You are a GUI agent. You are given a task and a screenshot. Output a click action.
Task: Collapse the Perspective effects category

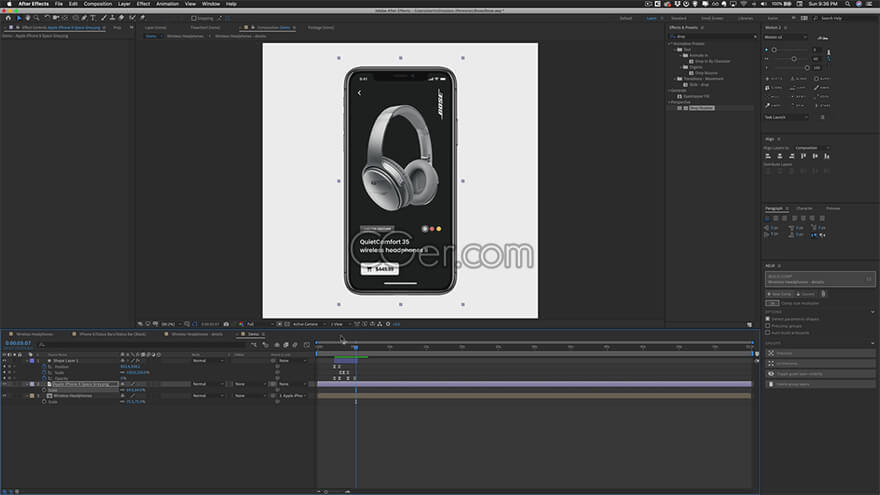669,102
